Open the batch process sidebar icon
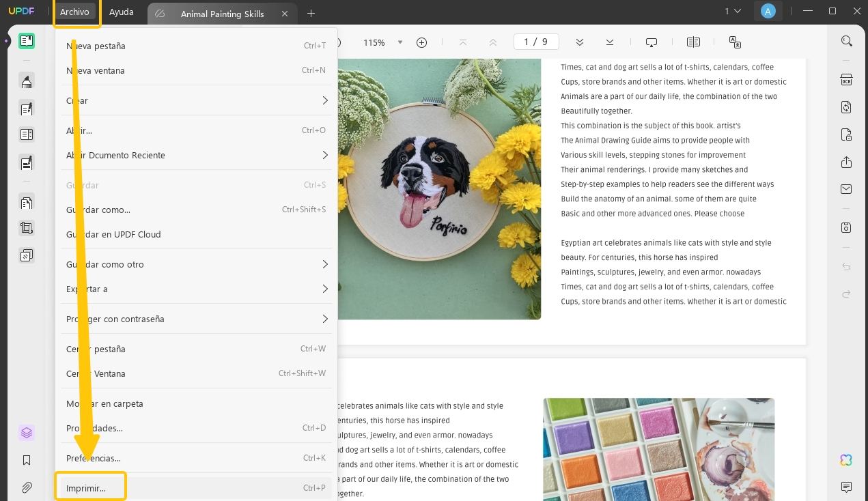Viewport: 868px width, 501px height. (x=27, y=255)
